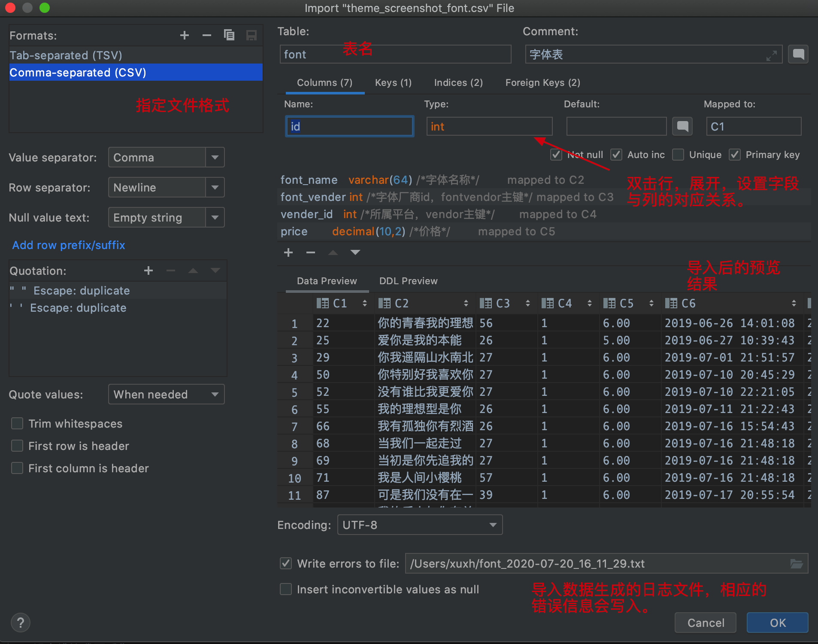Switch to the Columns (7) tab
This screenshot has width=818, height=644.
click(325, 82)
